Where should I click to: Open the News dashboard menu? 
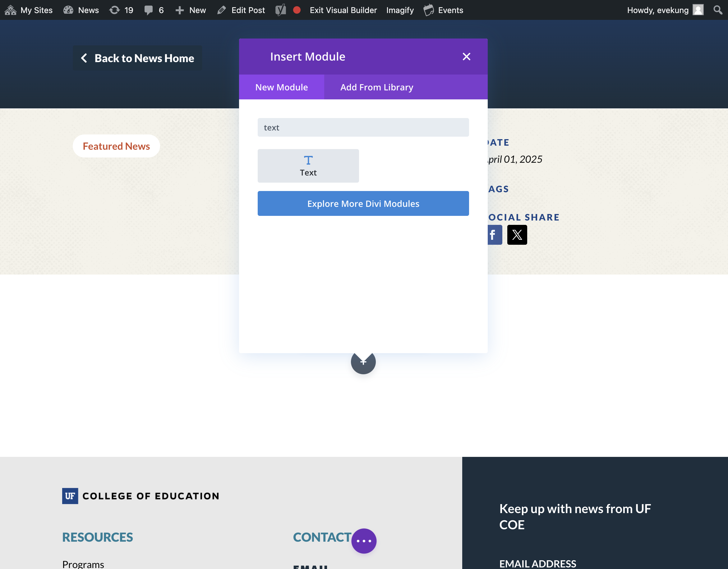(x=81, y=10)
